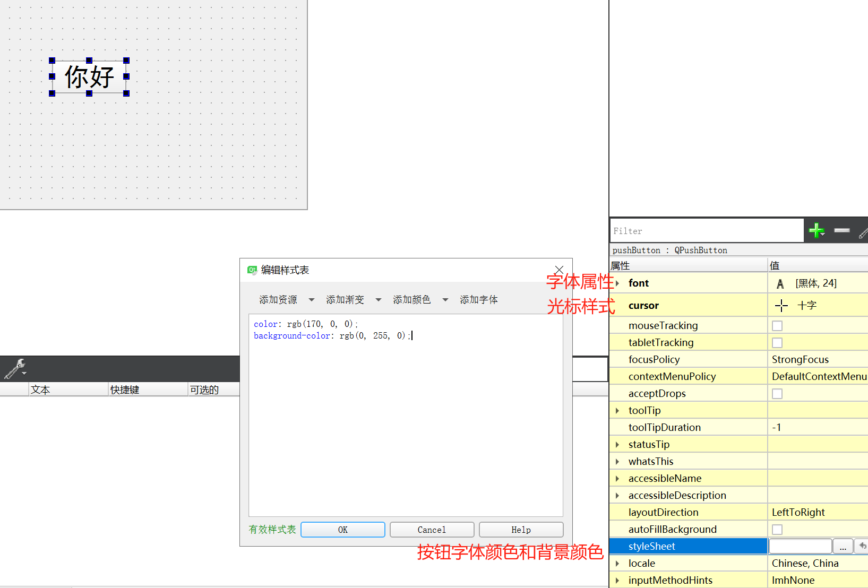Screen dimensions: 868x588
Task: Expand the accessibleName property
Action: [617, 479]
